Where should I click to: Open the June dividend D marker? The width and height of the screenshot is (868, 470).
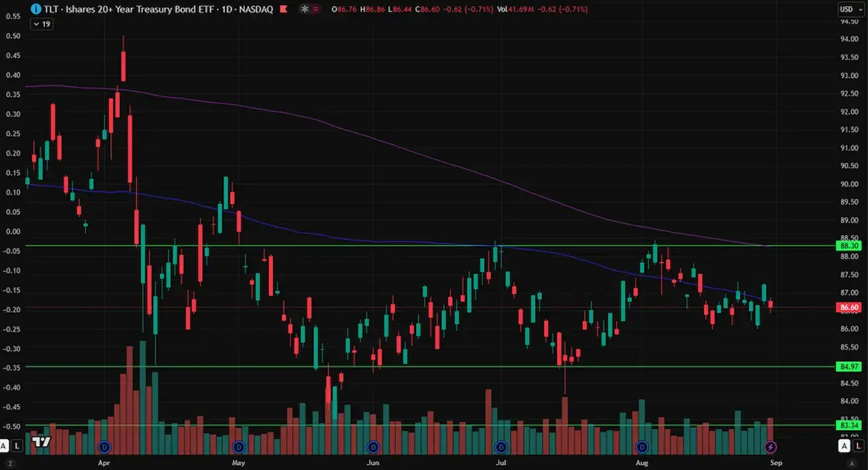[373, 447]
